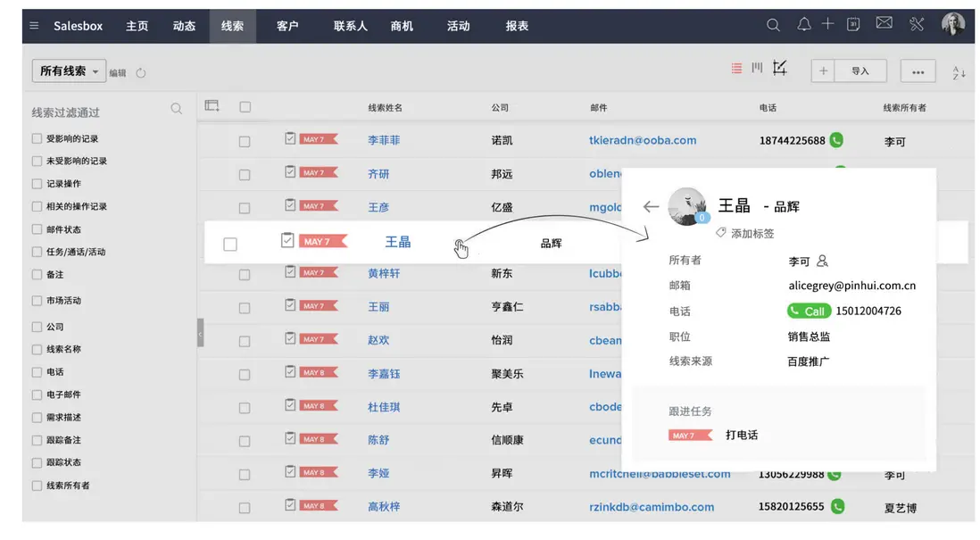980x540 pixels.
Task: Open the 主页 tab
Action: pyautogui.click(x=137, y=26)
